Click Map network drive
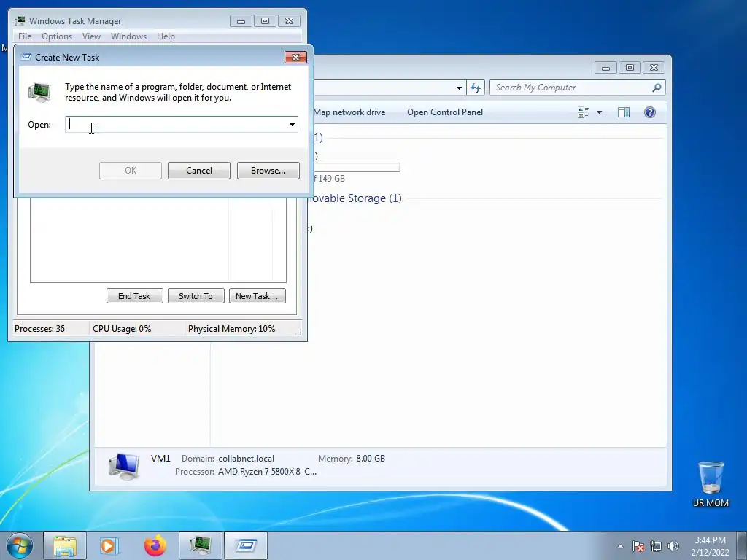 [349, 112]
